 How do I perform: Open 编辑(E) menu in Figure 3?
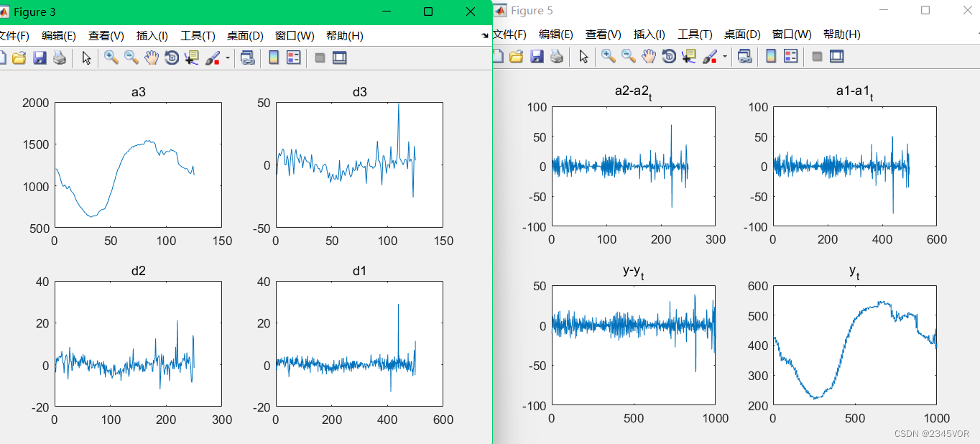59,36
